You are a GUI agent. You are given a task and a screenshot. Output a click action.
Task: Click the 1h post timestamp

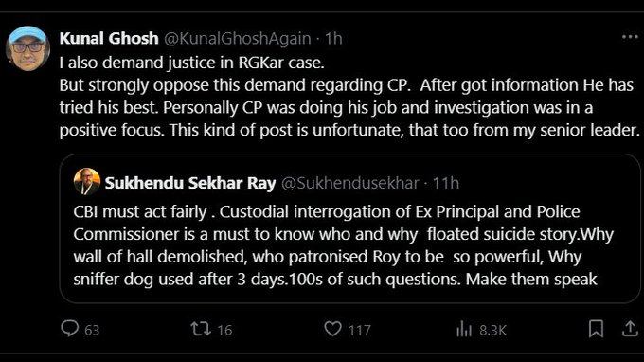333,38
